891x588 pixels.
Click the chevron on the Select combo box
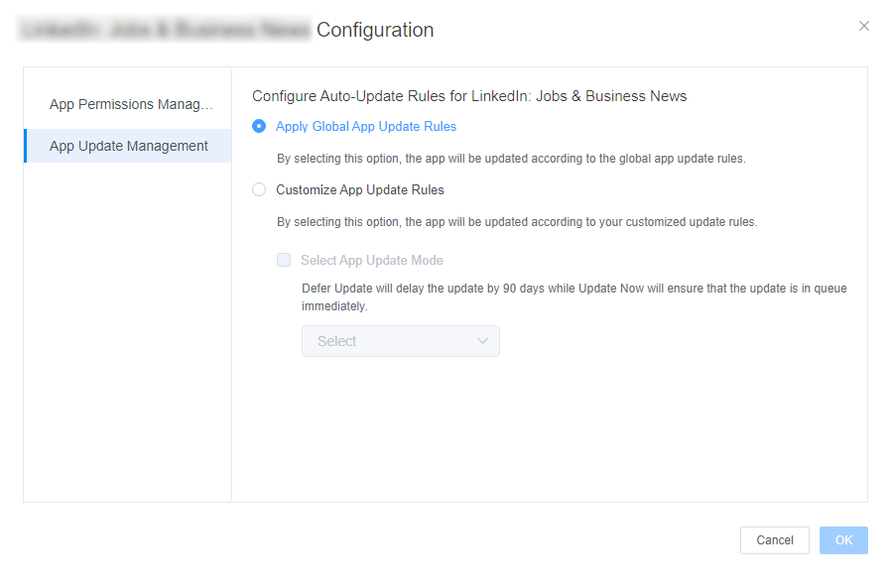(483, 341)
